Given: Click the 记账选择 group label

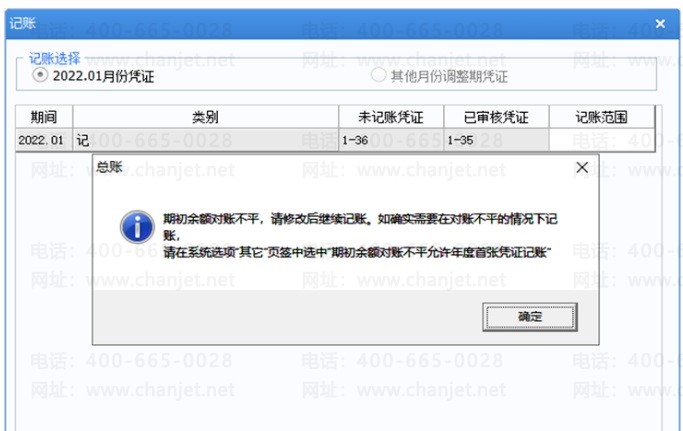Looking at the screenshot, I should [x=54, y=58].
